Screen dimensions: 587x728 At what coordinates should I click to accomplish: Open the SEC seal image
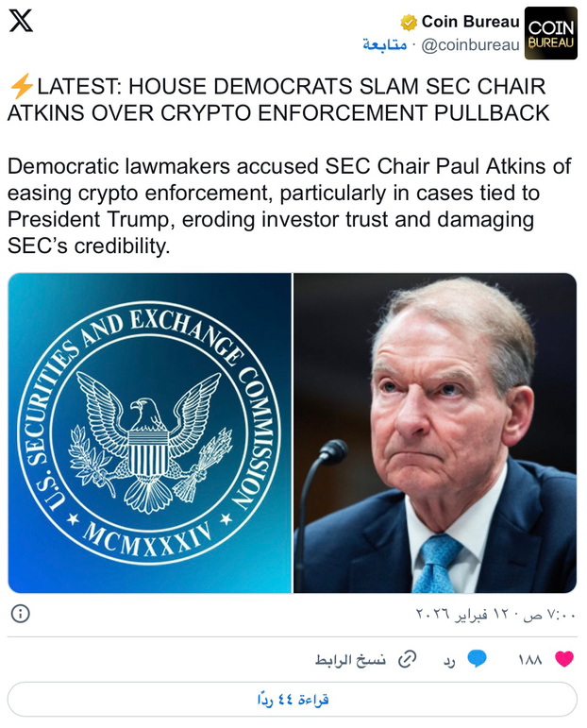point(150,433)
